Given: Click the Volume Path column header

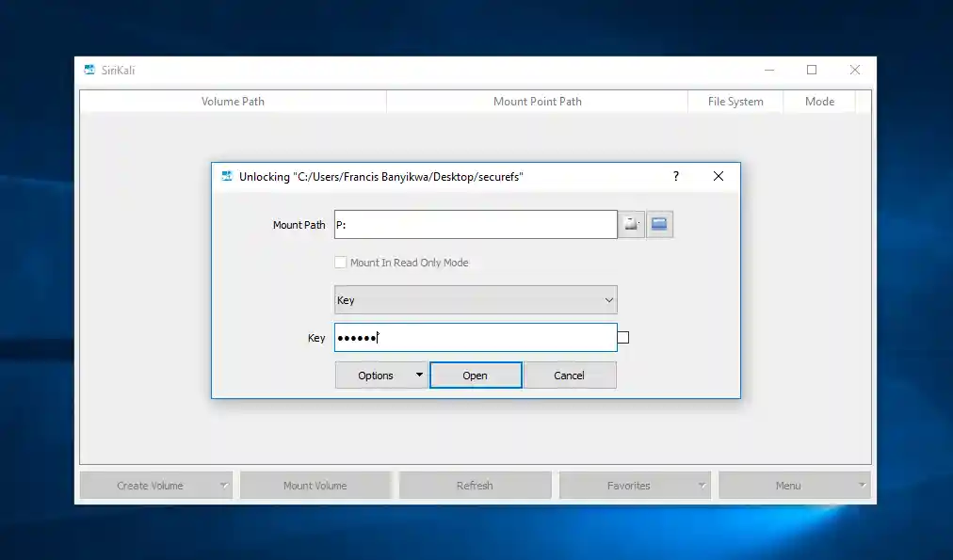Looking at the screenshot, I should click(x=233, y=102).
